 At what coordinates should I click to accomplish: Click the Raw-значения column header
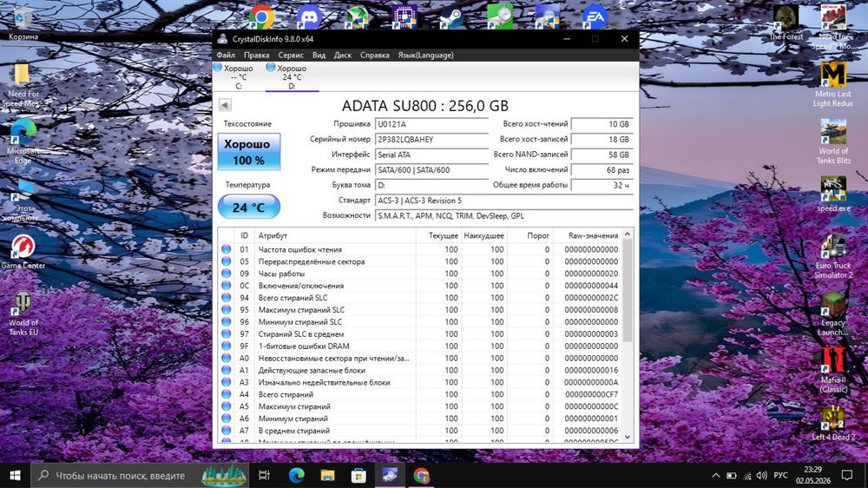click(x=588, y=235)
